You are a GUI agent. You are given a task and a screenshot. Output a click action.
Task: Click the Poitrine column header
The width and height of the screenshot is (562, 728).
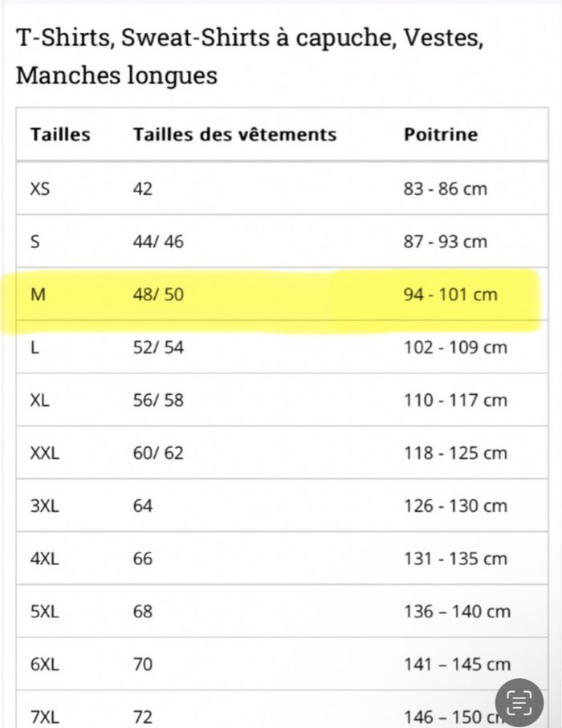[x=440, y=135]
